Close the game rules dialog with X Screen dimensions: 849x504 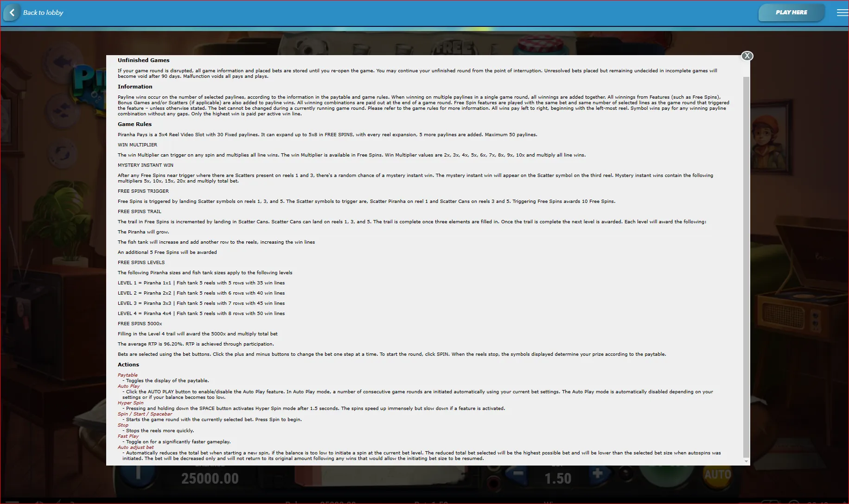(747, 56)
